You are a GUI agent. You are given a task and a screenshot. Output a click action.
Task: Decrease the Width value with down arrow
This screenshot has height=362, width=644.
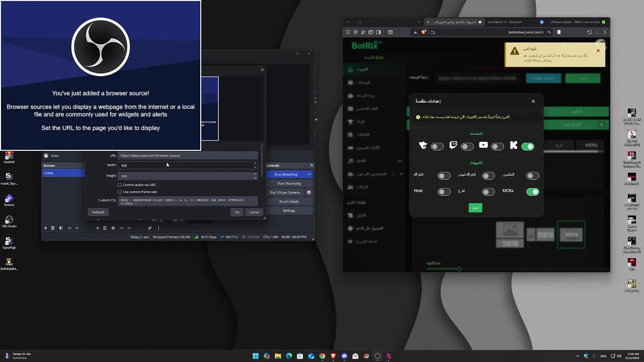pyautogui.click(x=255, y=167)
